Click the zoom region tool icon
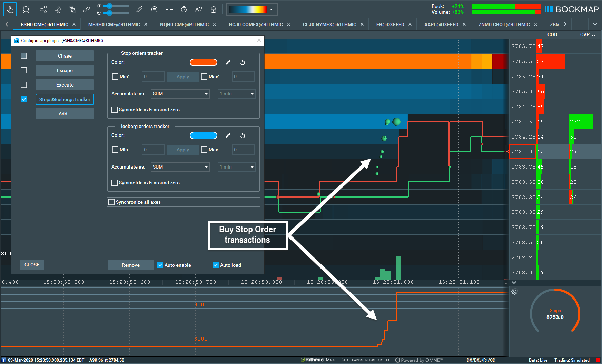 tap(26, 9)
